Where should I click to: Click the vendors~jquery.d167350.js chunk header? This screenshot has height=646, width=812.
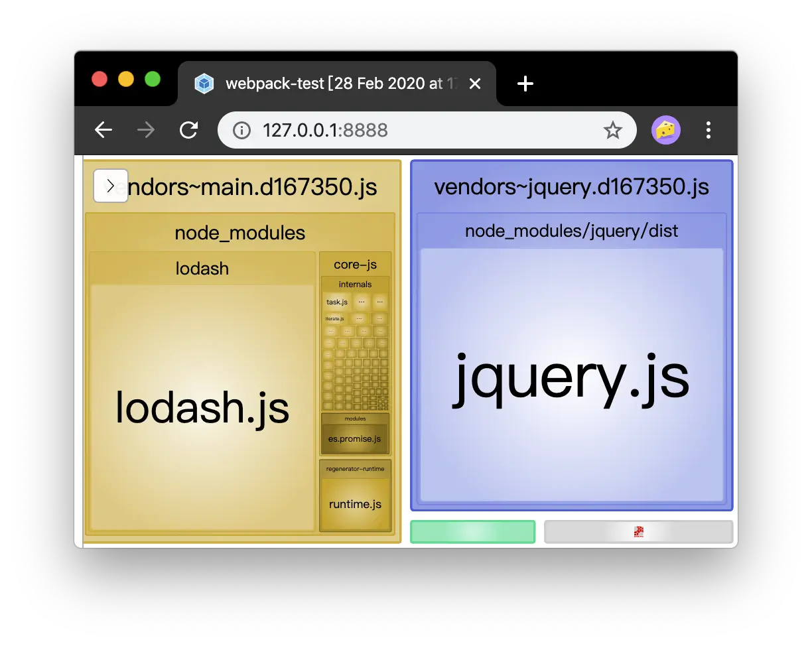pos(572,187)
